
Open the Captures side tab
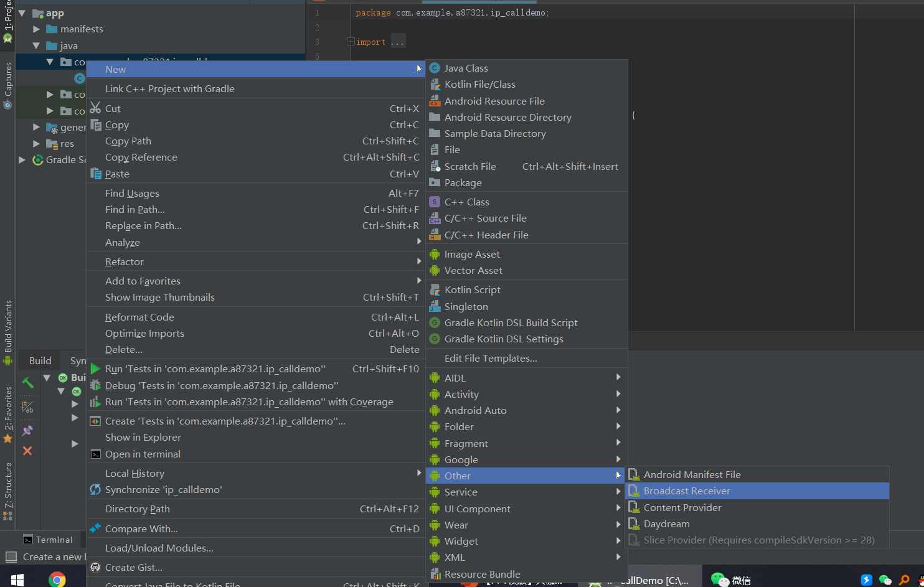coord(7,86)
